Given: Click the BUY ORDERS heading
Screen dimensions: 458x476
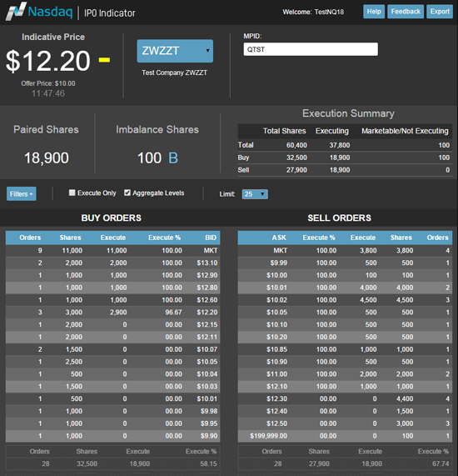Looking at the screenshot, I should [112, 218].
